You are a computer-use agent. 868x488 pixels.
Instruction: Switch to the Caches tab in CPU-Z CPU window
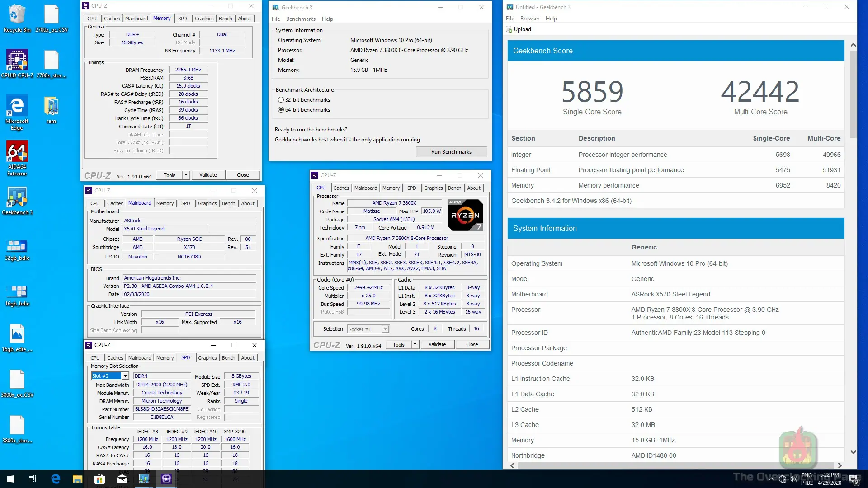tap(341, 188)
